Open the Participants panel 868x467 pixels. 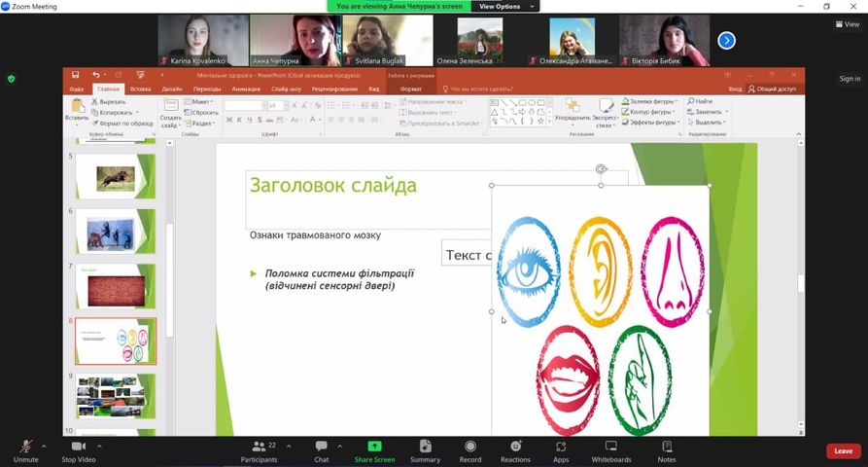(259, 448)
